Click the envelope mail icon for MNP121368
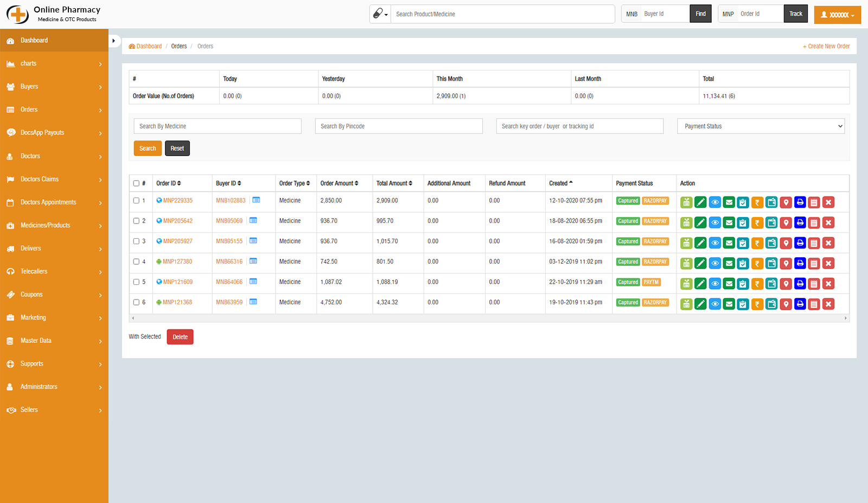The image size is (868, 503). click(x=729, y=304)
